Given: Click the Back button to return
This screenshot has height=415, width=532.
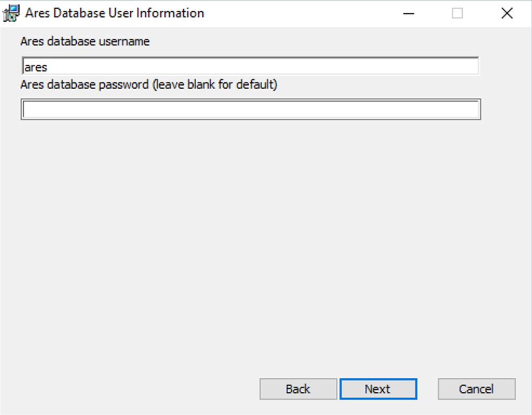Looking at the screenshot, I should click(x=297, y=389).
